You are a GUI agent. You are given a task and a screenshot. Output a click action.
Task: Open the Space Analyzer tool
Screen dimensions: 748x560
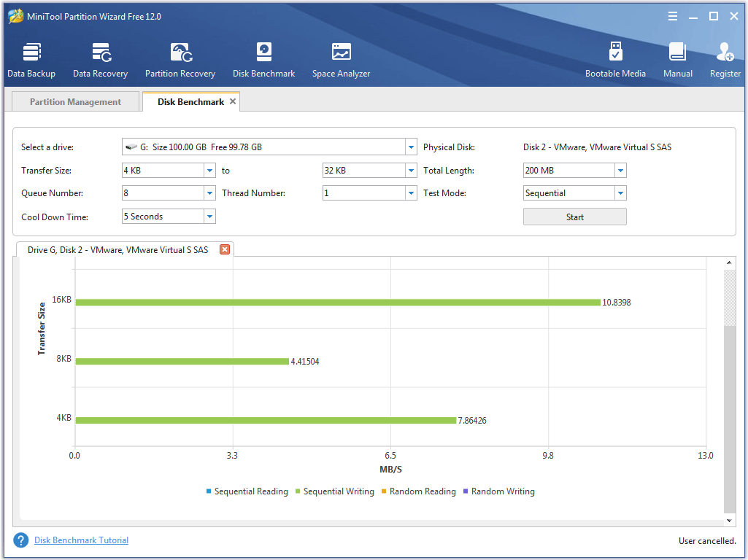pos(341,60)
